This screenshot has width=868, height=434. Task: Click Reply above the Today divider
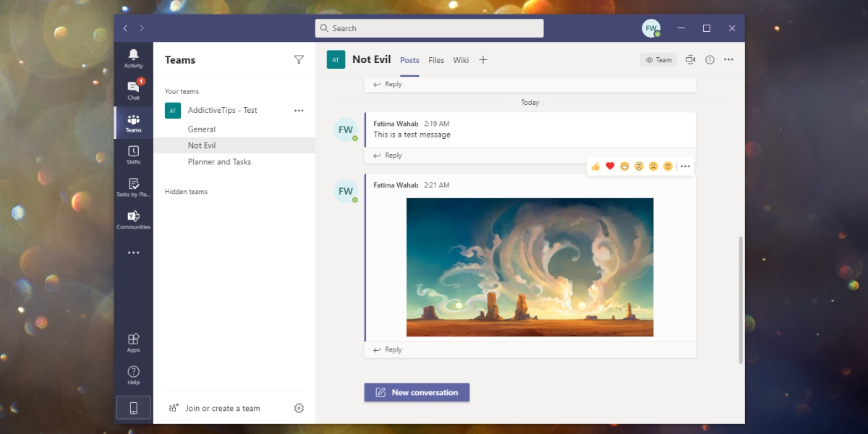tap(388, 84)
